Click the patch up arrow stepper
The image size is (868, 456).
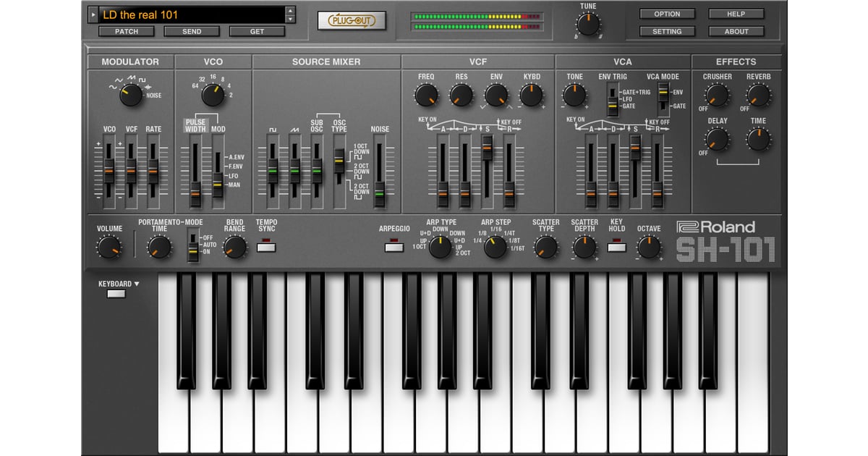[290, 11]
